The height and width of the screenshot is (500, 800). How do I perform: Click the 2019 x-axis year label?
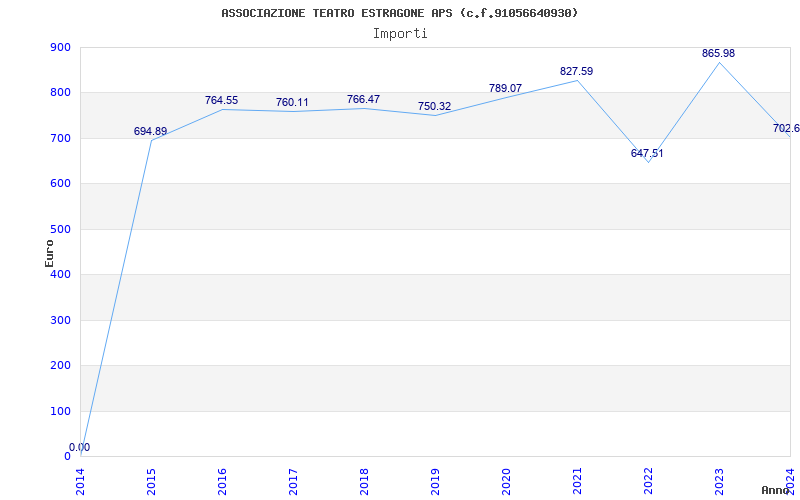point(435,480)
